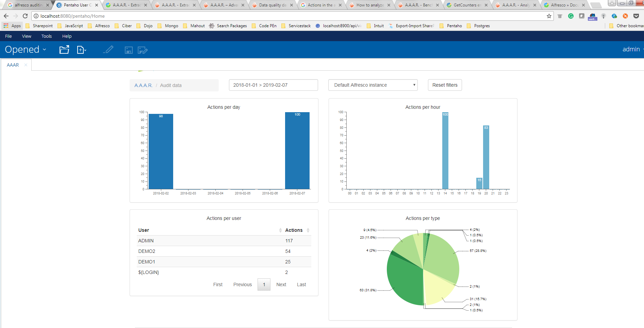This screenshot has width=644, height=328.
Task: Click the 2018-02-07 bar in Actions per day
Action: click(x=297, y=151)
